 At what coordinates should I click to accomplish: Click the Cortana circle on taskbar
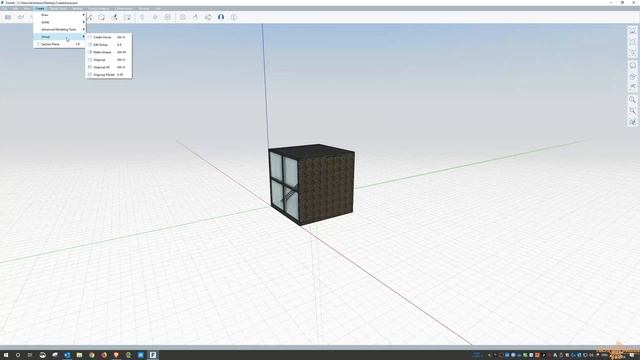[x=18, y=355]
